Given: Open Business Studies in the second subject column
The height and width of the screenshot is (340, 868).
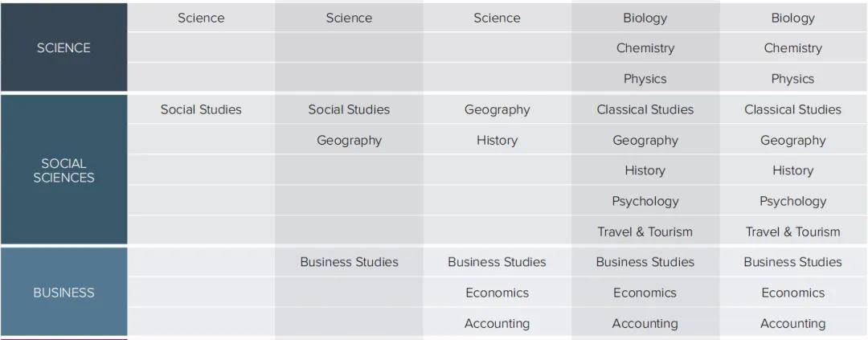Looking at the screenshot, I should click(349, 262).
